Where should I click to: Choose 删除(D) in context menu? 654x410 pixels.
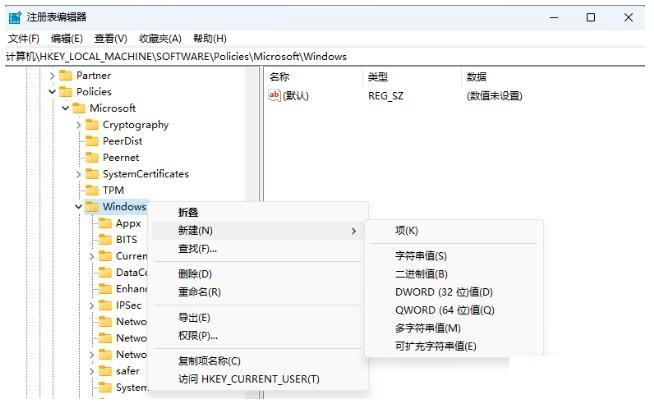259,274
